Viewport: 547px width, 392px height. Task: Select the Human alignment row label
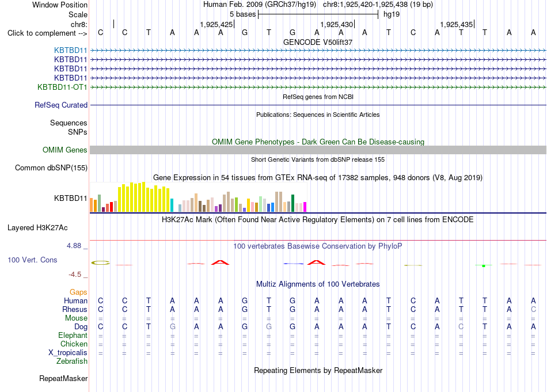[x=75, y=300]
